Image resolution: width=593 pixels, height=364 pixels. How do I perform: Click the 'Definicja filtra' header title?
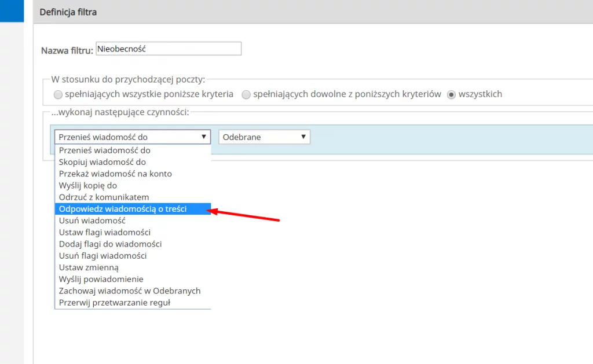(68, 12)
